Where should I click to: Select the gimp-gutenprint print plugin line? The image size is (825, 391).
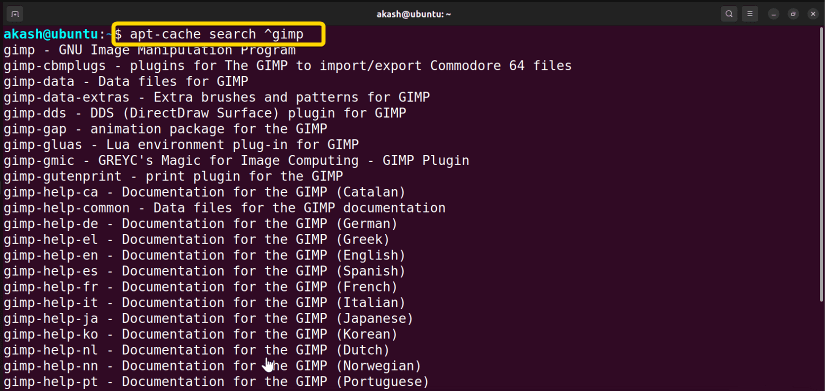click(173, 176)
